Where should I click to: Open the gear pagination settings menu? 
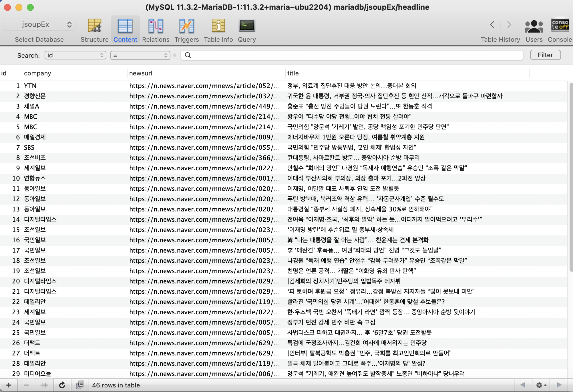[541, 385]
